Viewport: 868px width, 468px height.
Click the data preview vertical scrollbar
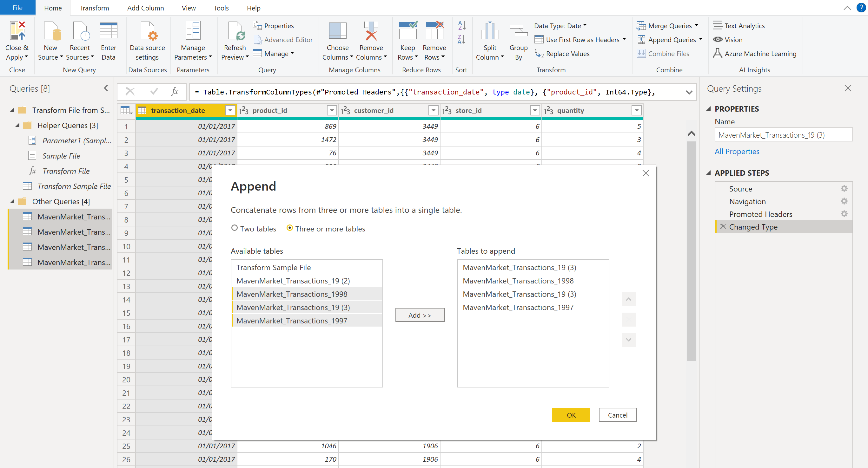tap(692, 251)
